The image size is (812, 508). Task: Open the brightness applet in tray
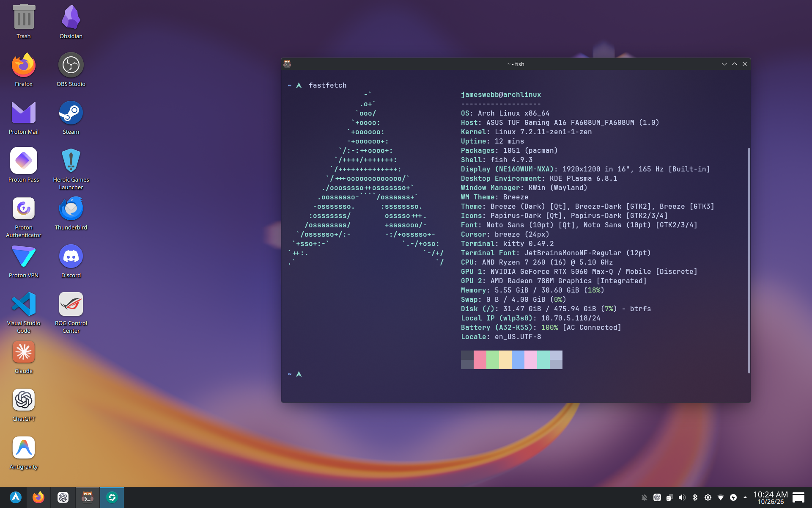point(708,497)
